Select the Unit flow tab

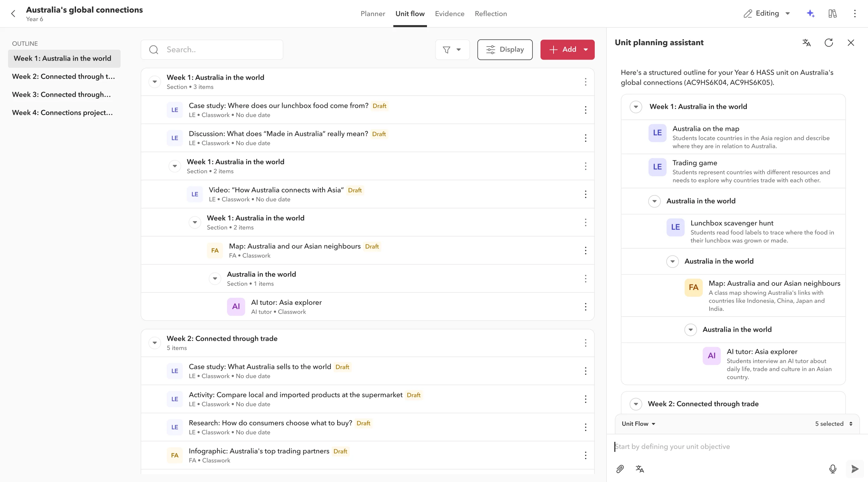pyautogui.click(x=410, y=13)
